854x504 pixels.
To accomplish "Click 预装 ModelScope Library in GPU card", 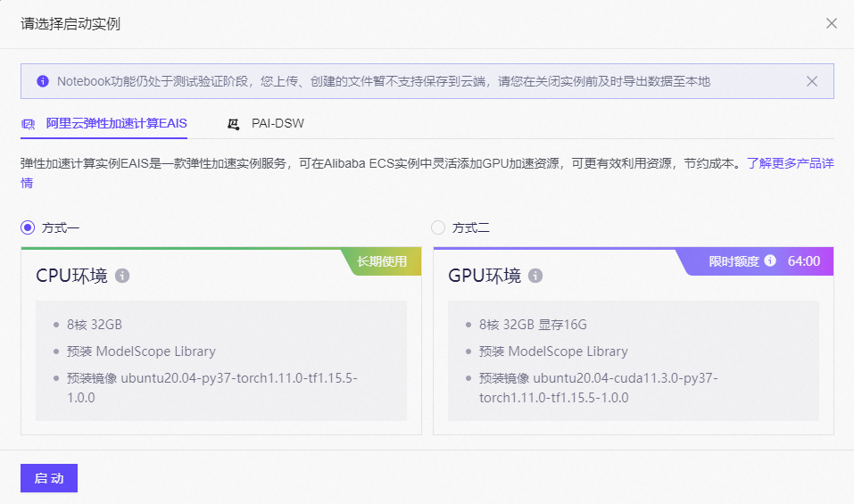I will [553, 351].
